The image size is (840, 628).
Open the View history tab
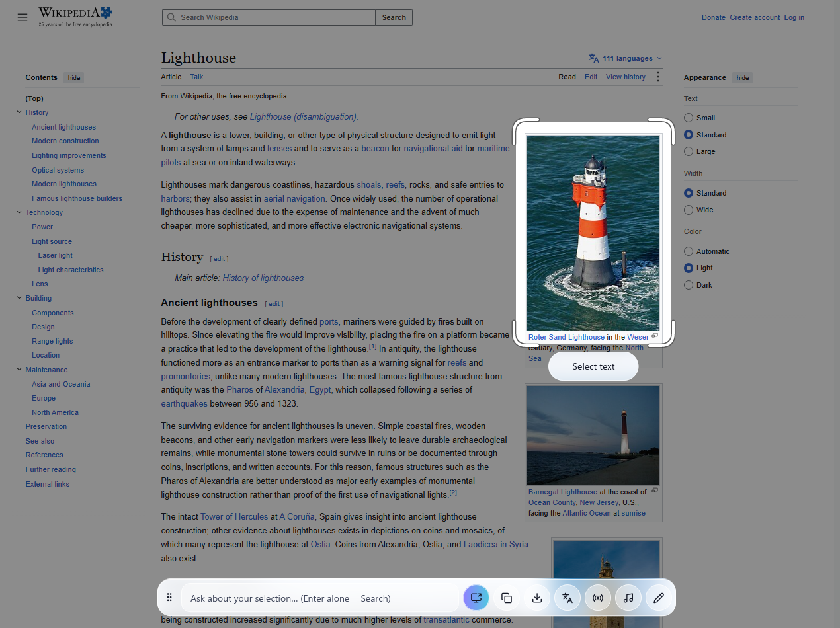coord(625,77)
